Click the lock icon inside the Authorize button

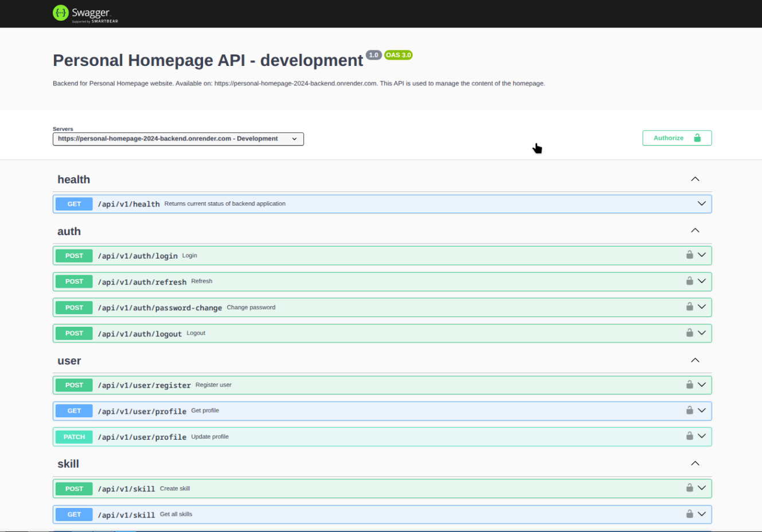(x=697, y=138)
